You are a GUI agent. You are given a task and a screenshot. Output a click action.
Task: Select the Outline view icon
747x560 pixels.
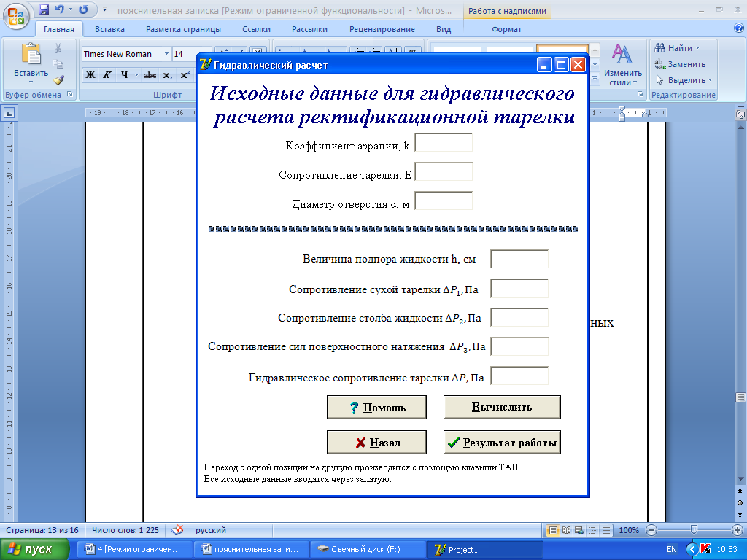[x=592, y=530]
